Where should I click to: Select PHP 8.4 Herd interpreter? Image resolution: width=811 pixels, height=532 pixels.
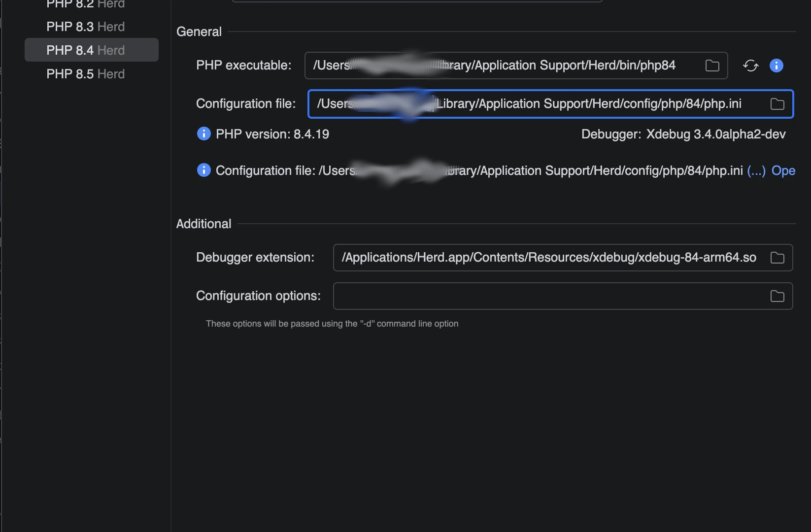pyautogui.click(x=92, y=50)
